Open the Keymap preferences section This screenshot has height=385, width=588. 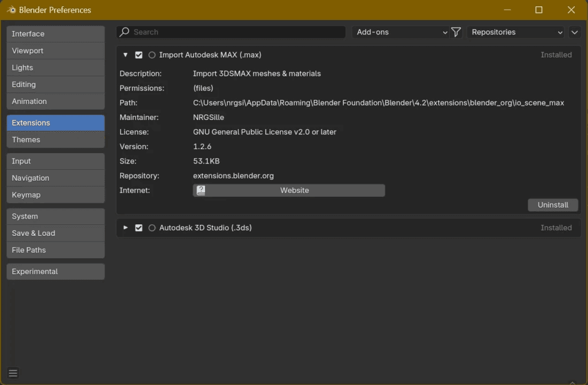(56, 195)
